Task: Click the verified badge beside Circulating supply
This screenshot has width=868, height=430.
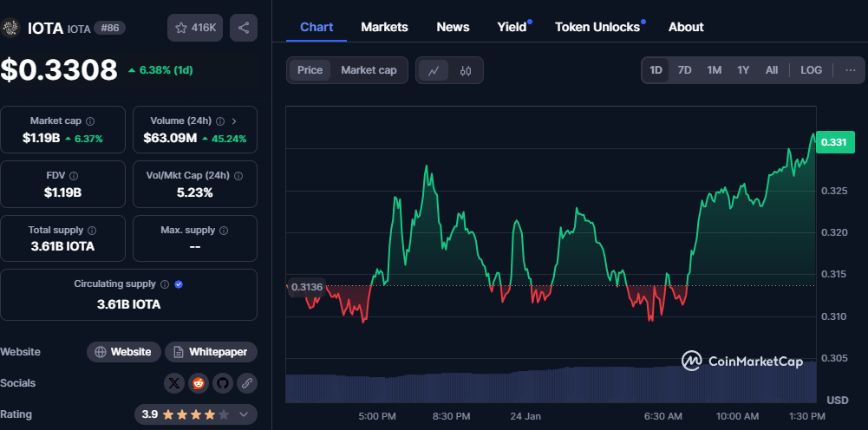Action: [x=179, y=283]
